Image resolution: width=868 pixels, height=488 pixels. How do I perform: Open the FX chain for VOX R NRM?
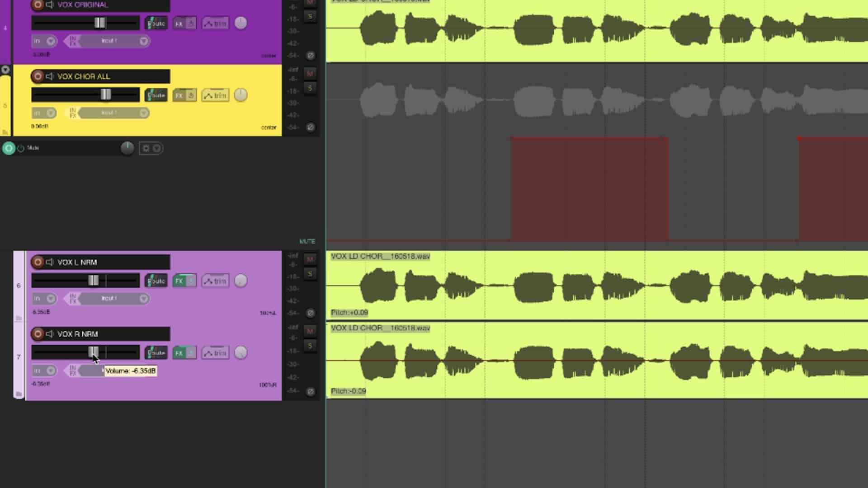(x=179, y=353)
